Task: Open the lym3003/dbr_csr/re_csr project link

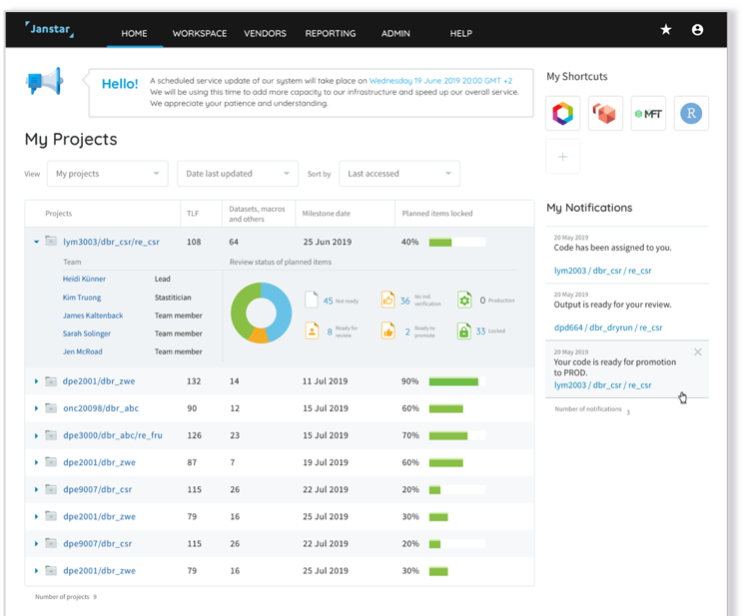Action: [x=111, y=242]
